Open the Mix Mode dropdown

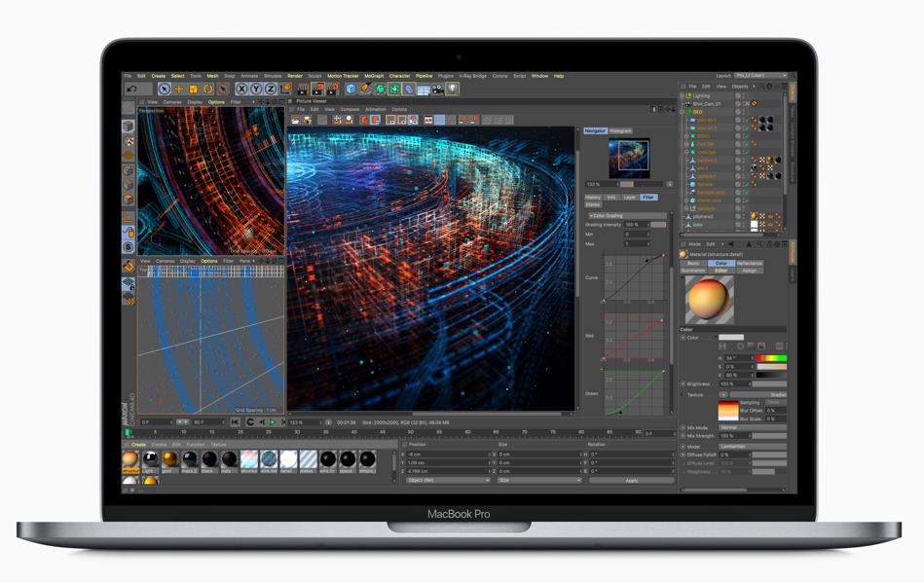pyautogui.click(x=753, y=427)
